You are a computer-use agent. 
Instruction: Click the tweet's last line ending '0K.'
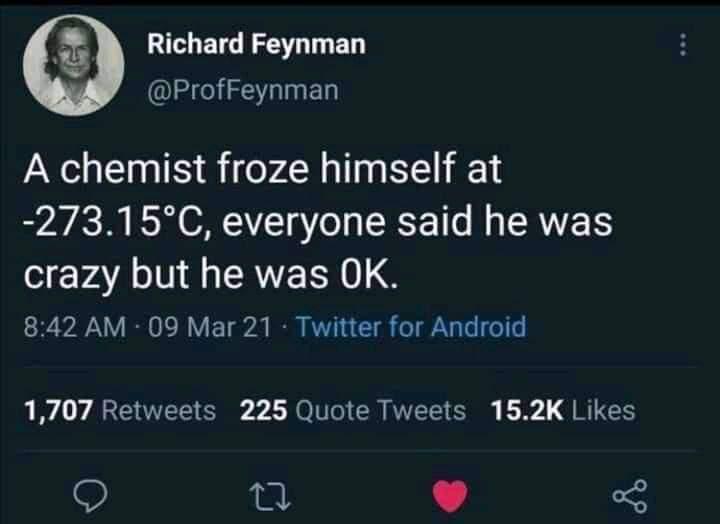211,275
